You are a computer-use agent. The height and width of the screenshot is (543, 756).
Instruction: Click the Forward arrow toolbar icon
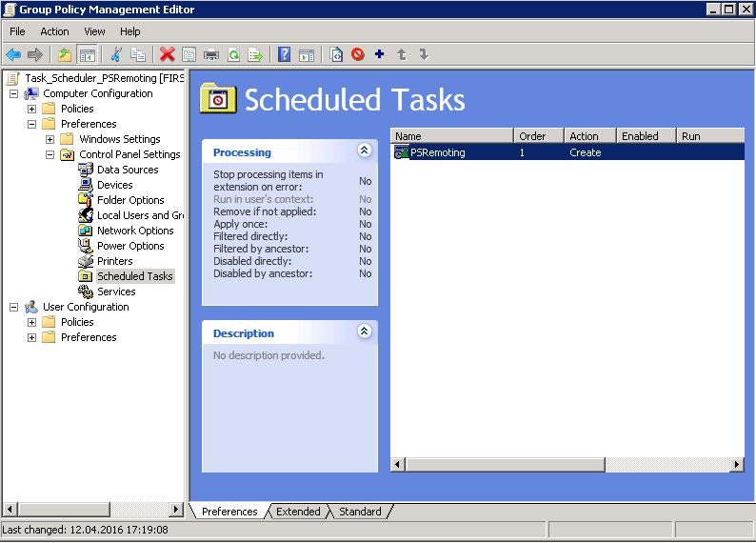pos(34,54)
